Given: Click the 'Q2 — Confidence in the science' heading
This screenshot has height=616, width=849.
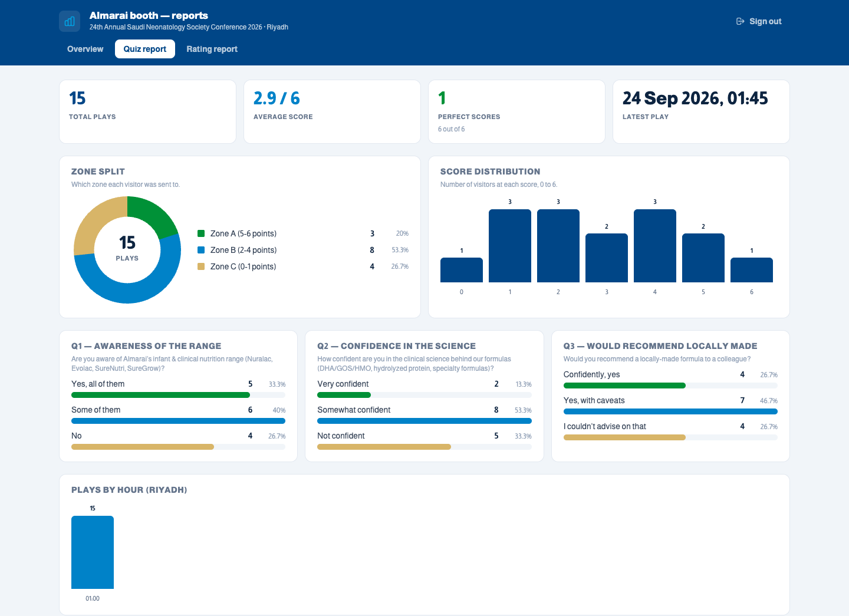Looking at the screenshot, I should [396, 346].
